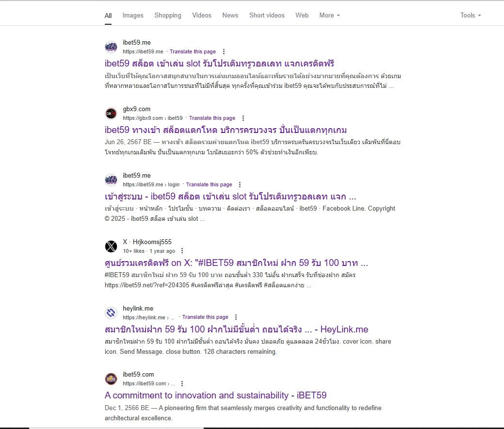Open the result titled 'ibet59 สล็อต เข้าเล่น slot'
This screenshot has height=429, width=504.
coord(220,64)
